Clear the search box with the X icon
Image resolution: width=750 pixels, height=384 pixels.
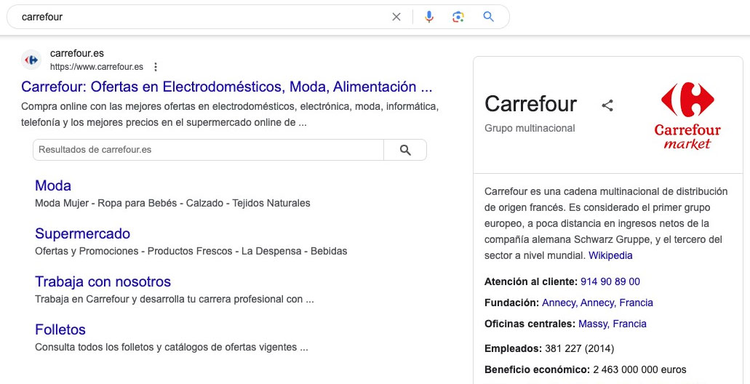coord(396,17)
